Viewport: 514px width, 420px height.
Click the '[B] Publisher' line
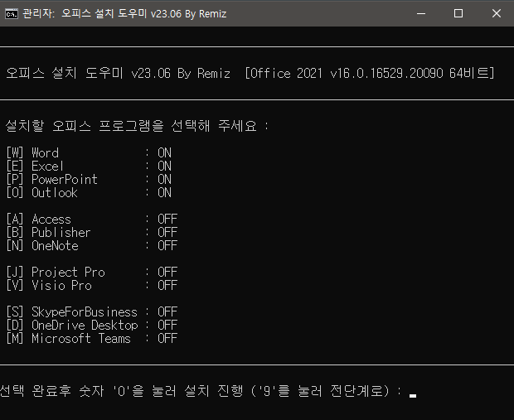coord(92,232)
